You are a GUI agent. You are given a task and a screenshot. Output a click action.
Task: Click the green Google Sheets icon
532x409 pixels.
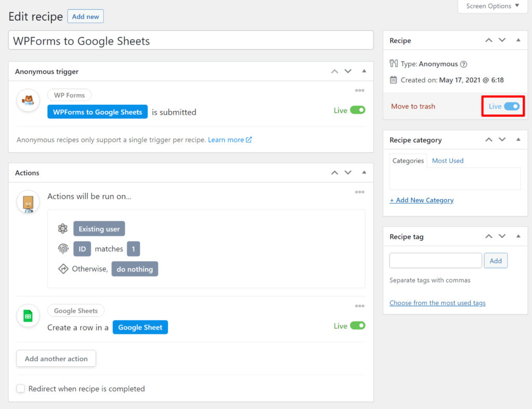(28, 316)
